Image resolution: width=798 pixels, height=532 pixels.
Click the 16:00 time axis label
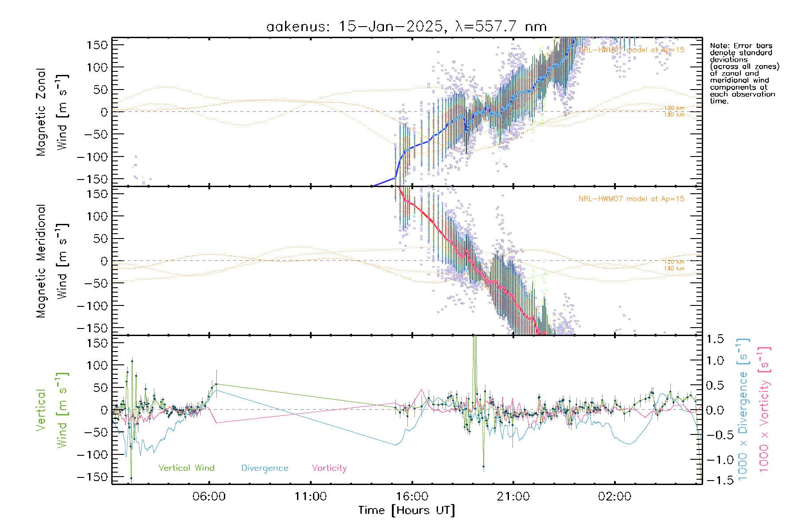click(x=412, y=497)
